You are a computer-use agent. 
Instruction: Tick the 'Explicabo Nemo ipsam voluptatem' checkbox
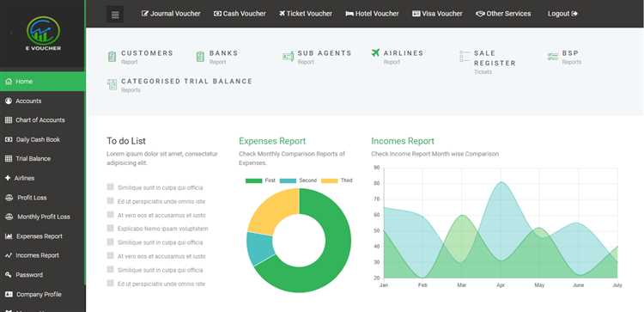point(110,228)
